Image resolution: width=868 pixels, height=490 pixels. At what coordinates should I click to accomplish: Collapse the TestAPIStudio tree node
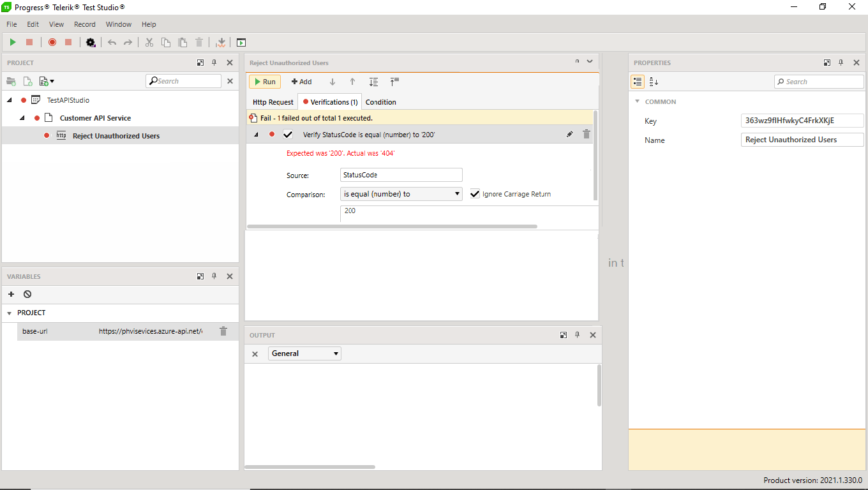(x=10, y=100)
